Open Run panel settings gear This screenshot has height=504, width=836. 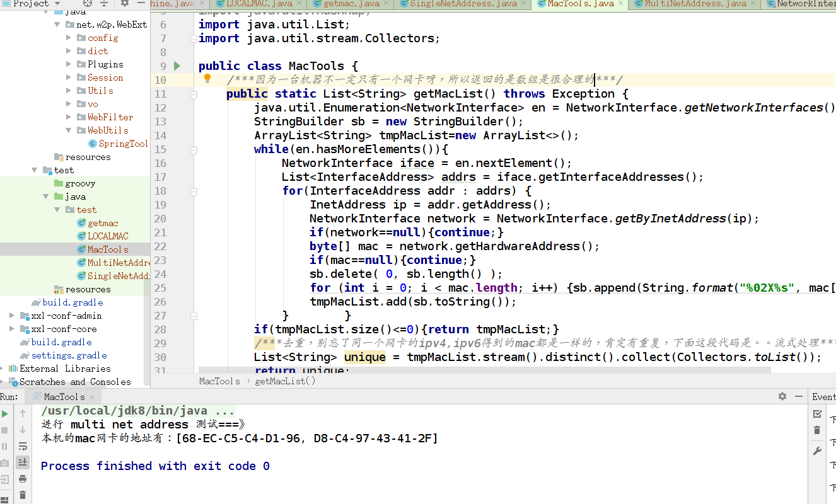coord(782,396)
